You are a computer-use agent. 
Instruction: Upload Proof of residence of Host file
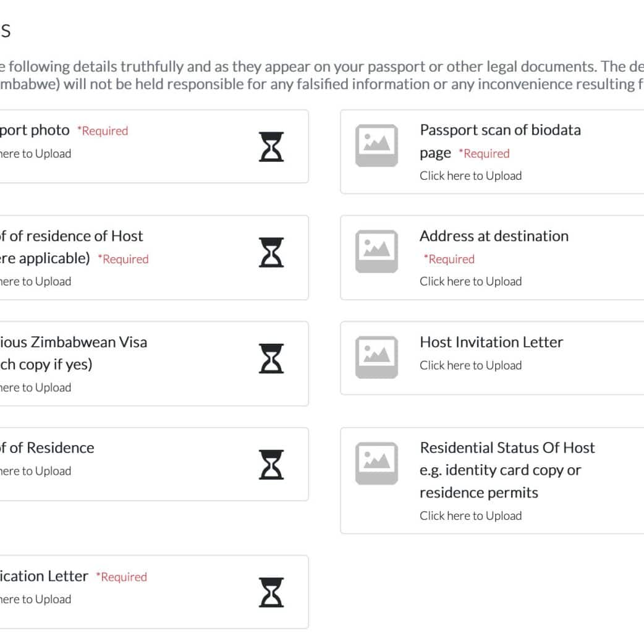coord(35,282)
